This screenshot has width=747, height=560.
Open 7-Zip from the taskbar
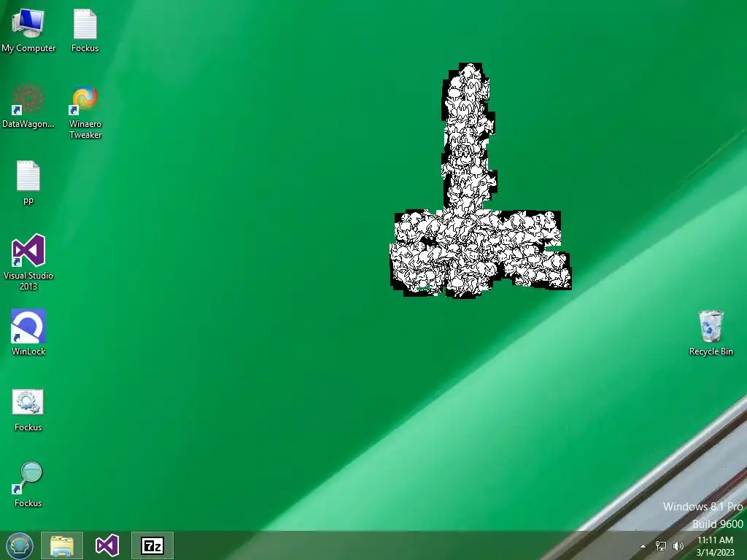pyautogui.click(x=152, y=545)
